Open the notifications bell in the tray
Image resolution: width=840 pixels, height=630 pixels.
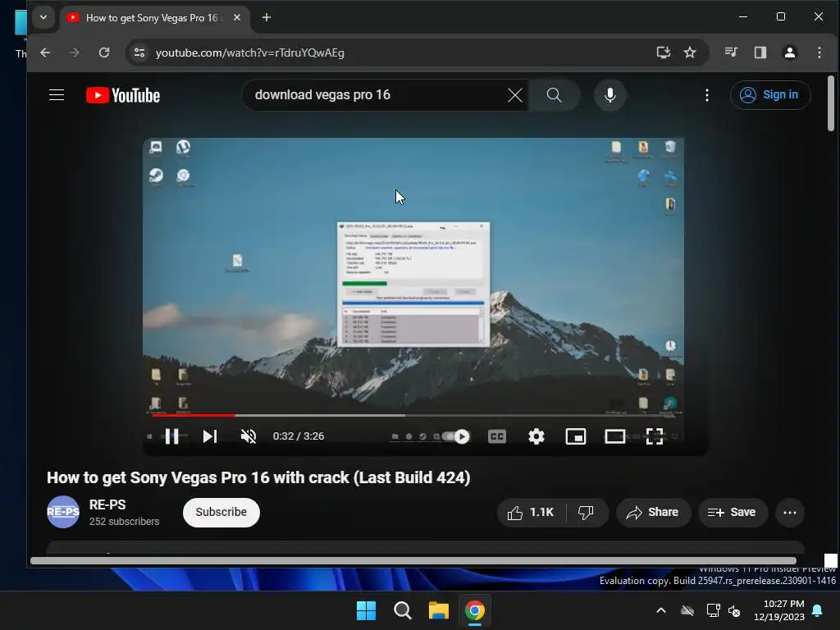(818, 610)
